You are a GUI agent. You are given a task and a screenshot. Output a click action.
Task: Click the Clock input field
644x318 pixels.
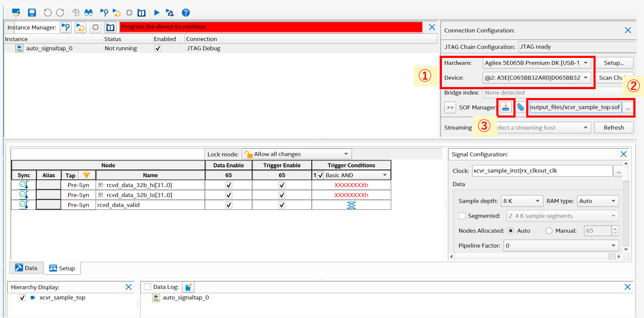coord(542,171)
